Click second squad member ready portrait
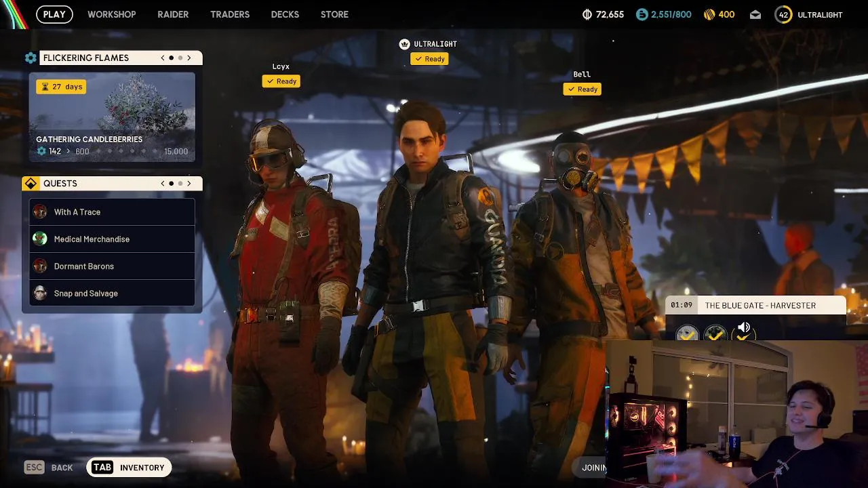This screenshot has height=488, width=868. pyautogui.click(x=715, y=333)
